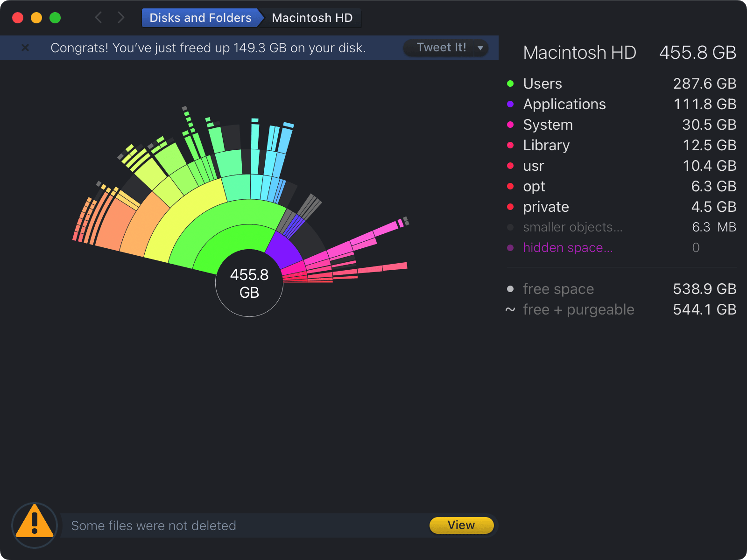Click the white free space dot
747x560 pixels.
(510, 289)
